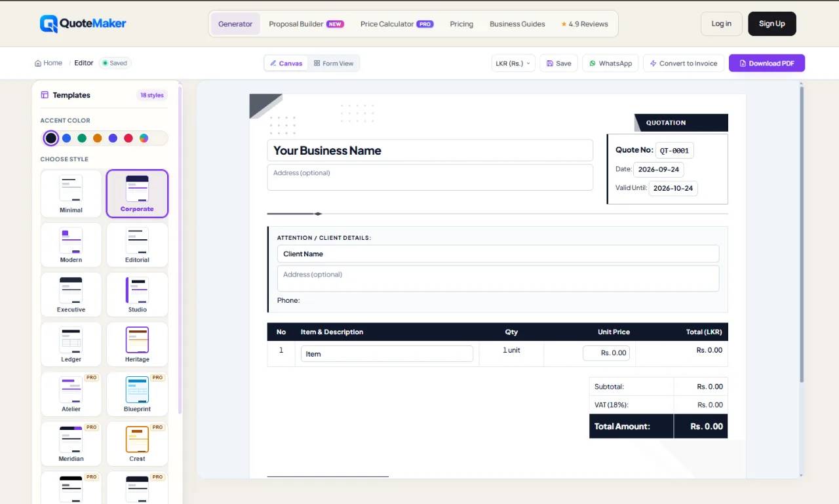This screenshot has height=504, width=839.
Task: Select the Ledger template style
Action: click(x=71, y=344)
